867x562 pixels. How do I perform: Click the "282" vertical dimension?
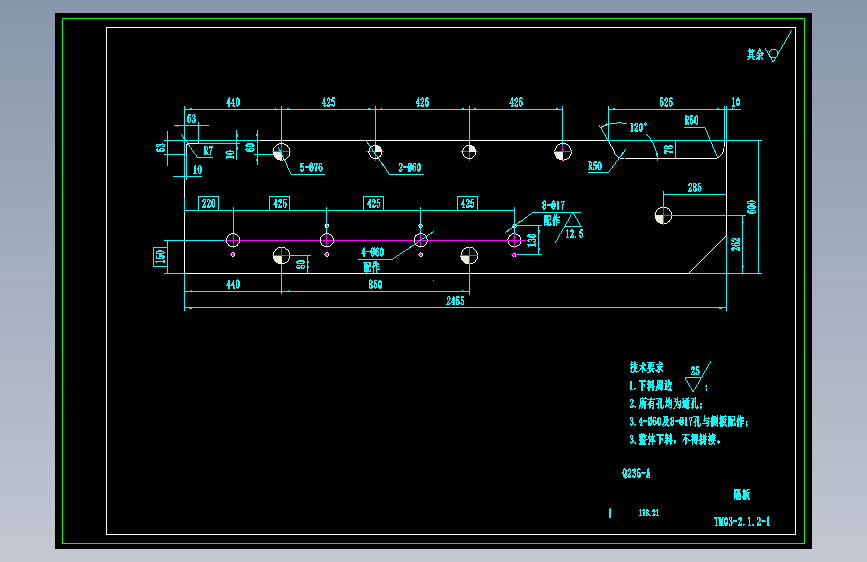pos(735,244)
